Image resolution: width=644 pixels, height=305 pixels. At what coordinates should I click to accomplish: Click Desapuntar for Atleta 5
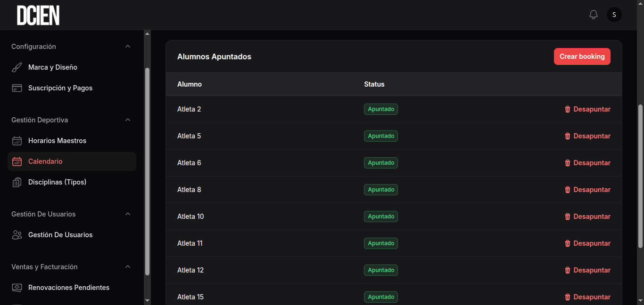592,136
